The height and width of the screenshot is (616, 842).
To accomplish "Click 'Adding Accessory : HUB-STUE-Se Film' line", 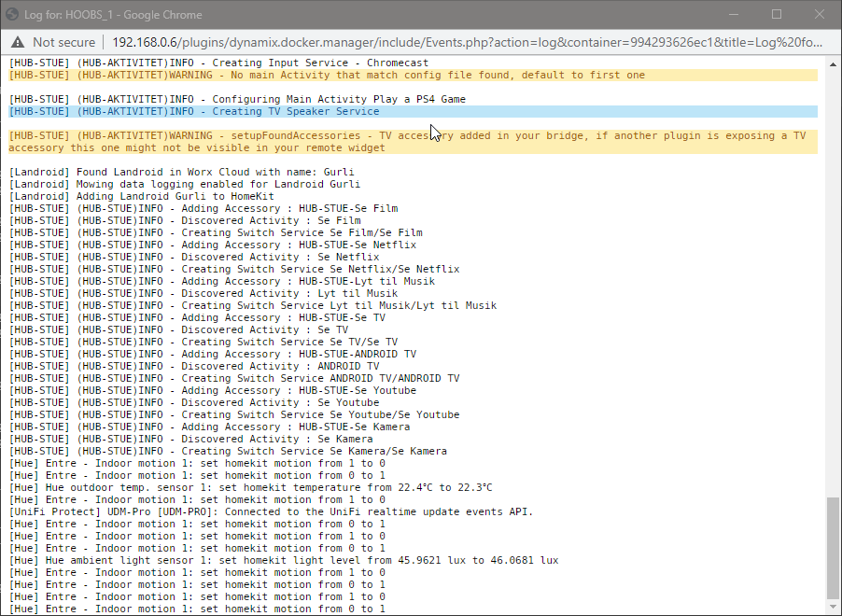I will point(203,208).
